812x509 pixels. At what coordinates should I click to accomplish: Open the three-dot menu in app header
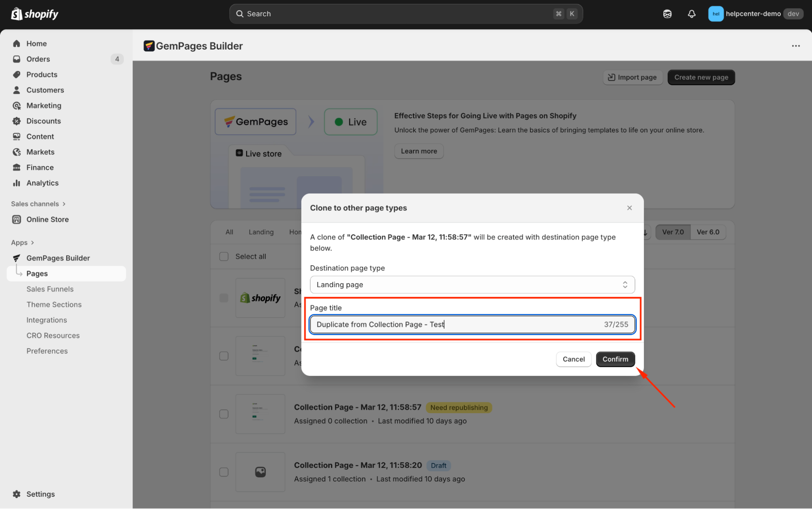[796, 46]
